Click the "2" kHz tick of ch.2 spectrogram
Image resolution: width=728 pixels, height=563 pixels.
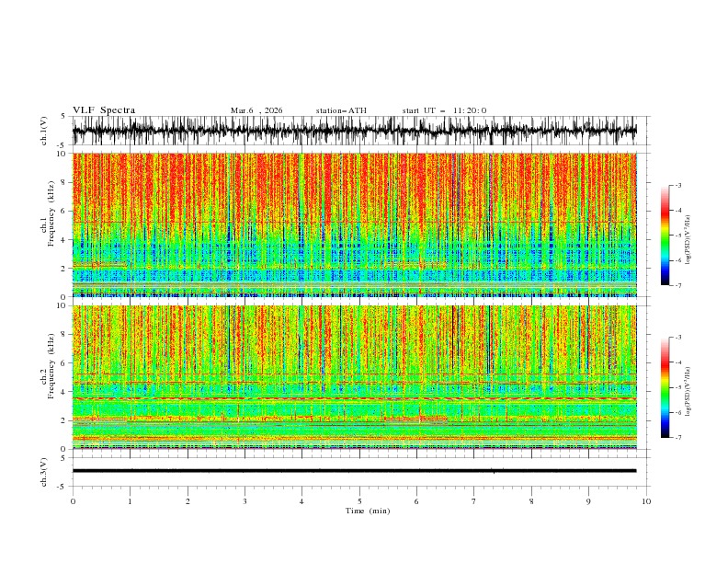tap(63, 420)
